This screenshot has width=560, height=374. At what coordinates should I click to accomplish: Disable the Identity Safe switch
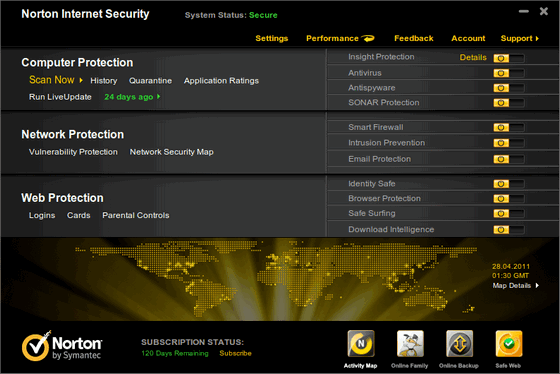(x=509, y=184)
